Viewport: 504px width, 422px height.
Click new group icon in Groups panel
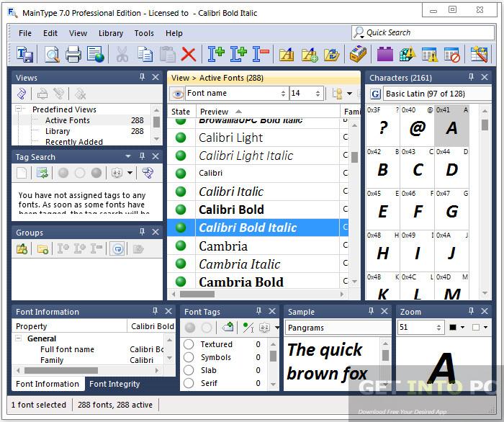pyautogui.click(x=22, y=249)
